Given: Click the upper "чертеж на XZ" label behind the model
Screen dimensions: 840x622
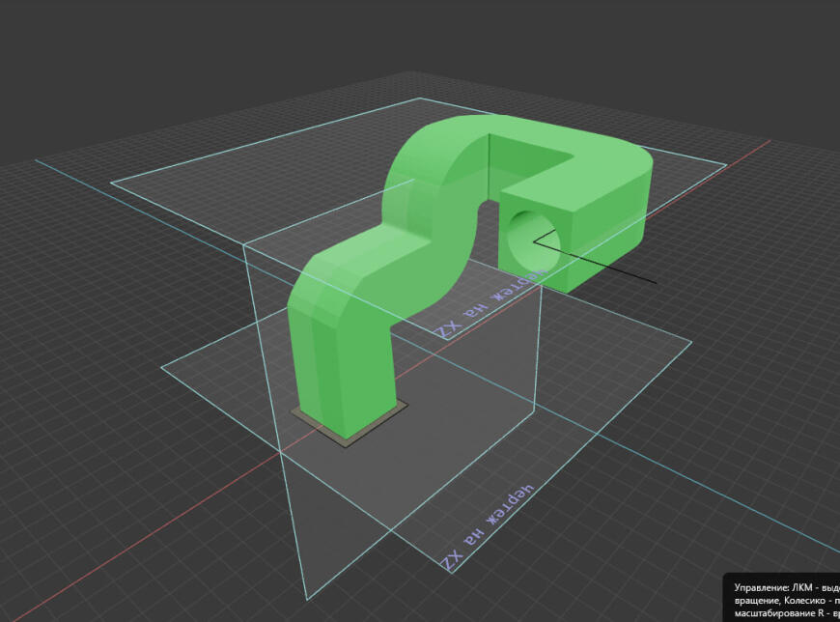Looking at the screenshot, I should tap(490, 306).
